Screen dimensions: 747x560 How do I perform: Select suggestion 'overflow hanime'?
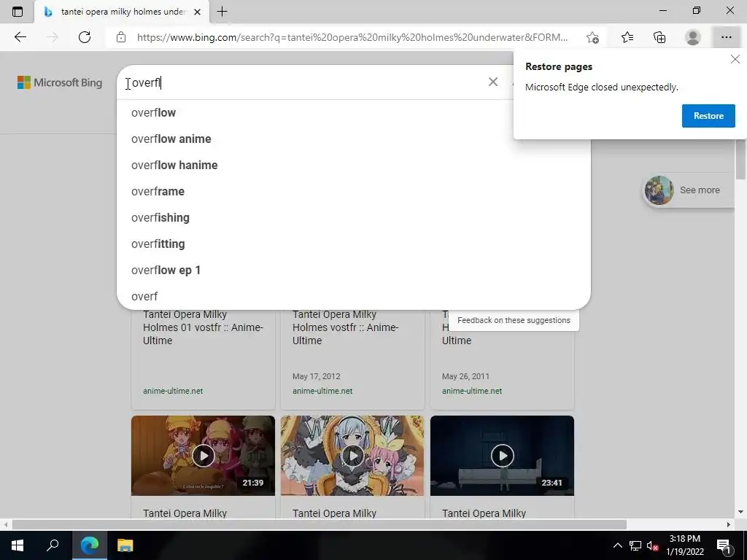354,166
